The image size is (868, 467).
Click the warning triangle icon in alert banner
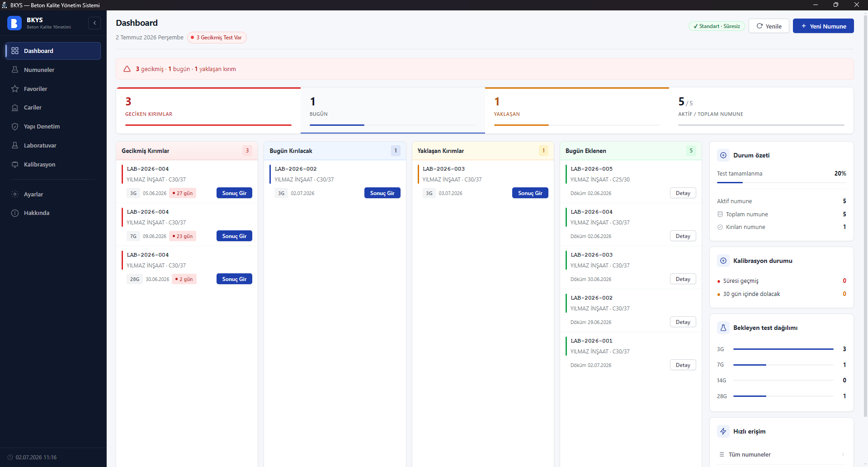coord(127,69)
